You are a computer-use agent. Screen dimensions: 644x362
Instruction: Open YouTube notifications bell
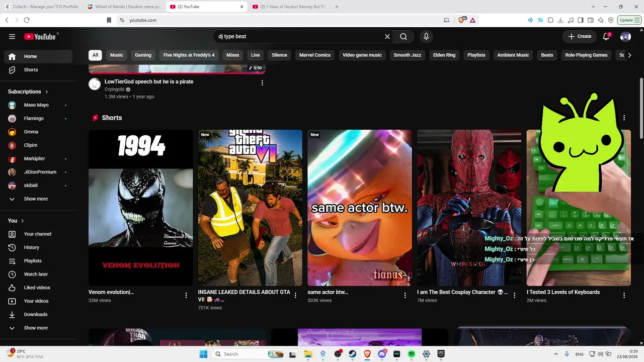pos(607,36)
